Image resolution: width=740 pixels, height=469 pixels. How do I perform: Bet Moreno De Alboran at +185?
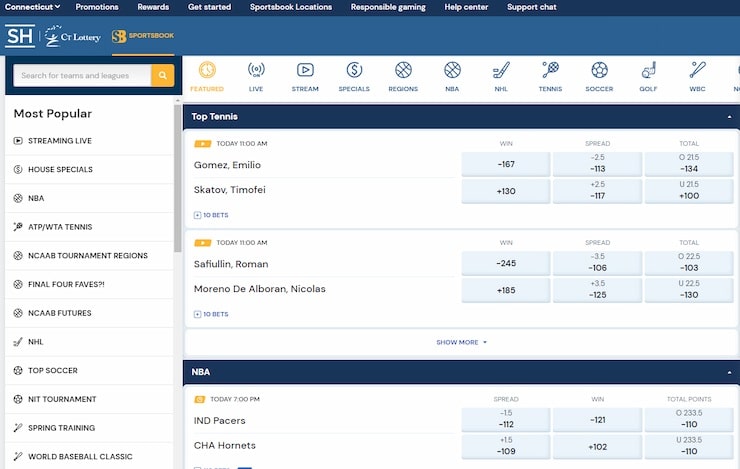pyautogui.click(x=506, y=290)
